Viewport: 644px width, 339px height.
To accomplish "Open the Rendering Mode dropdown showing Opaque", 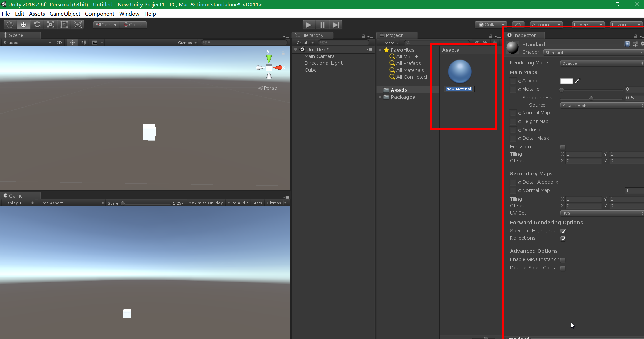I will coord(601,63).
